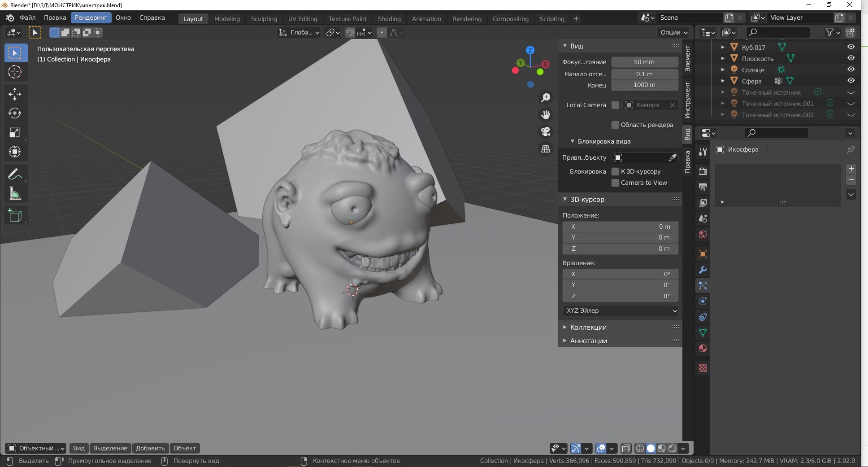
Task: Expand the Сфера item in outliner
Action: point(723,81)
